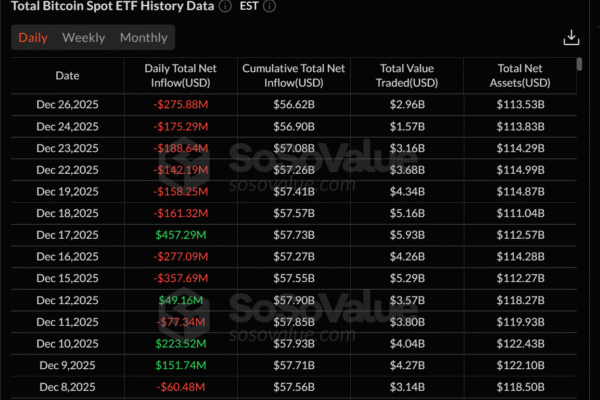Click Cumulative Total Net Inflow header
The width and height of the screenshot is (600, 400).
click(294, 75)
